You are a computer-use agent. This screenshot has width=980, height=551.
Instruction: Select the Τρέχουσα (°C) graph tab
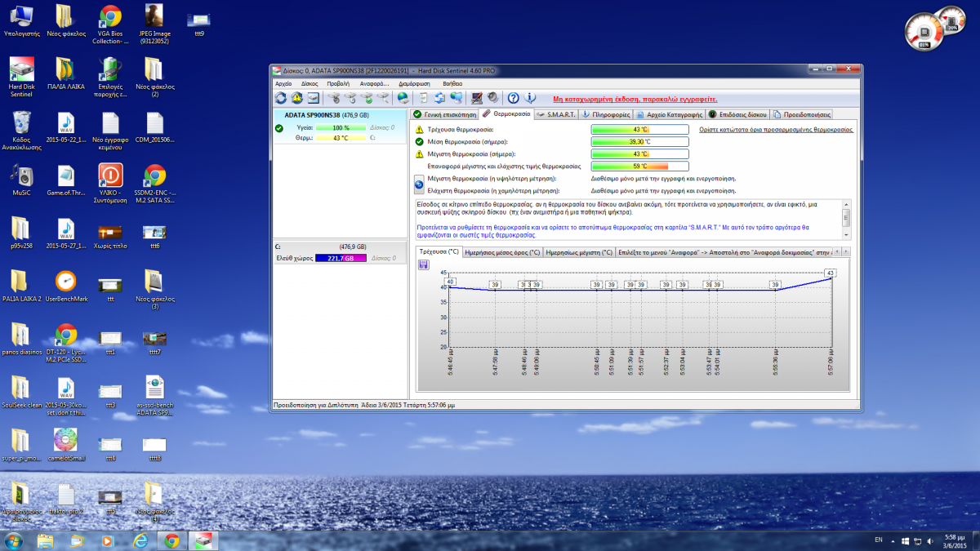tap(439, 252)
